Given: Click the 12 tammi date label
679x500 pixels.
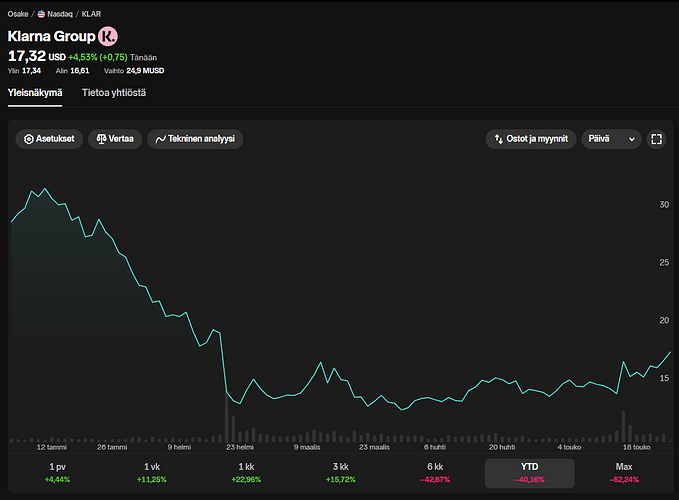Looking at the screenshot, I should pos(52,447).
